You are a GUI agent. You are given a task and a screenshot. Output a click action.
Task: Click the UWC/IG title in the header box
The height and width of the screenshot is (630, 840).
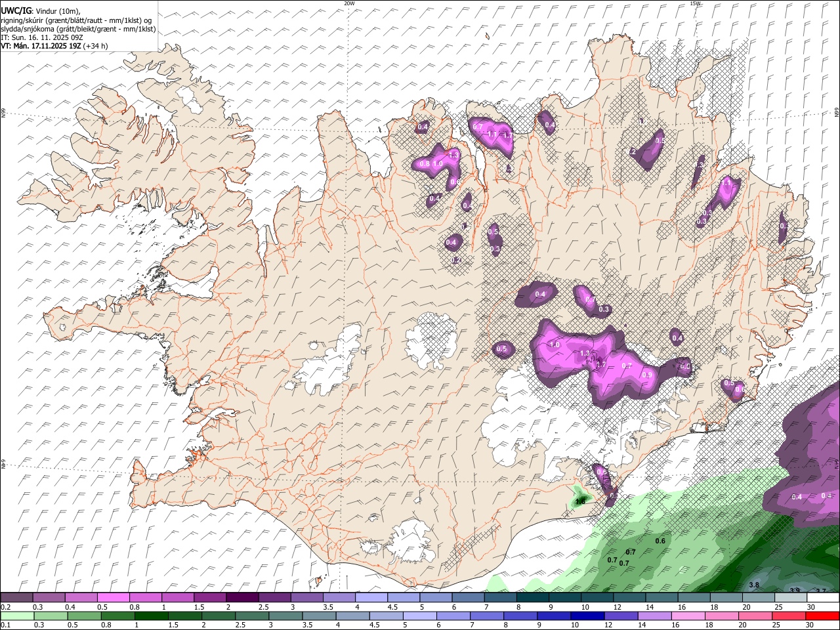pyautogui.click(x=15, y=10)
